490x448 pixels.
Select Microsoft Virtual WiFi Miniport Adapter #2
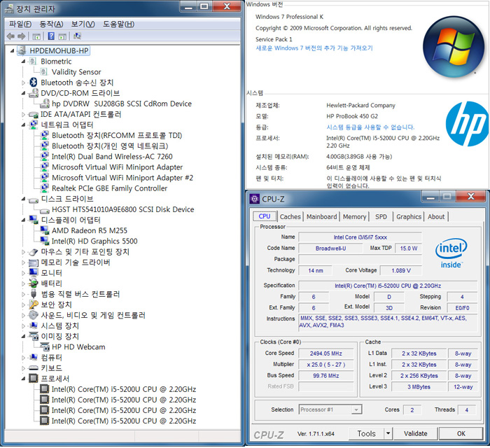point(122,178)
